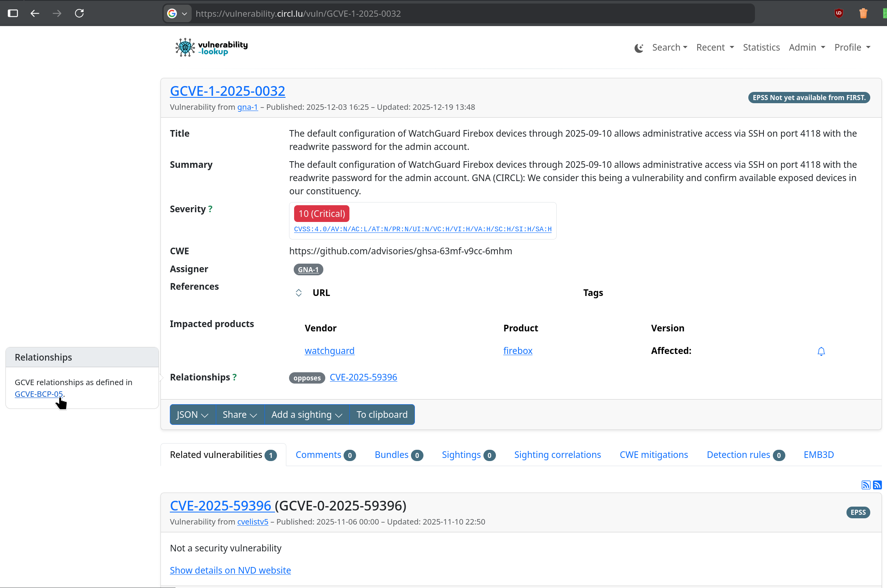Open the Add a sighting dropdown
This screenshot has width=887, height=588.
(x=307, y=415)
